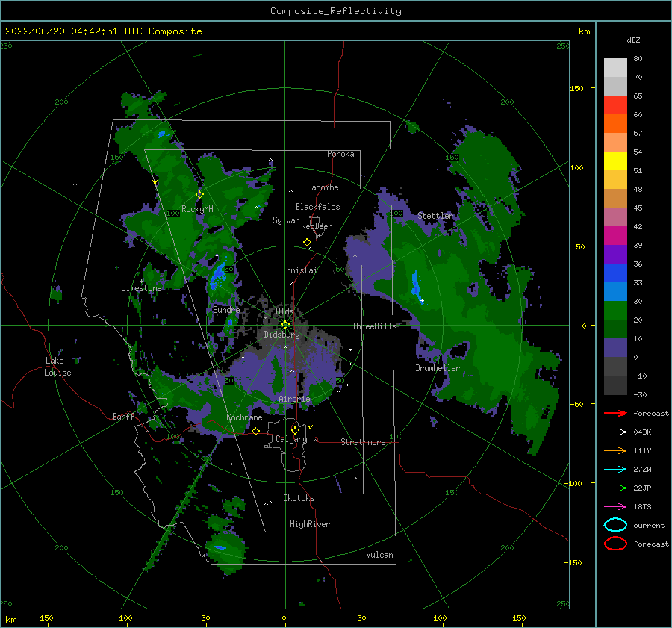Click the Blackfalds label
The width and height of the screenshot is (672, 628).
317,207
